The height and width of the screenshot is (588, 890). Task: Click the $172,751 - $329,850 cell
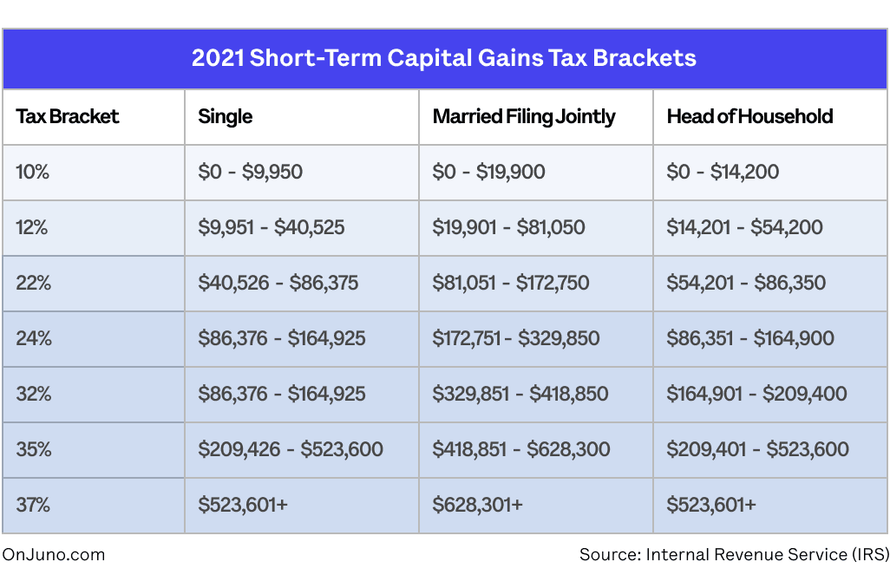pyautogui.click(x=516, y=339)
